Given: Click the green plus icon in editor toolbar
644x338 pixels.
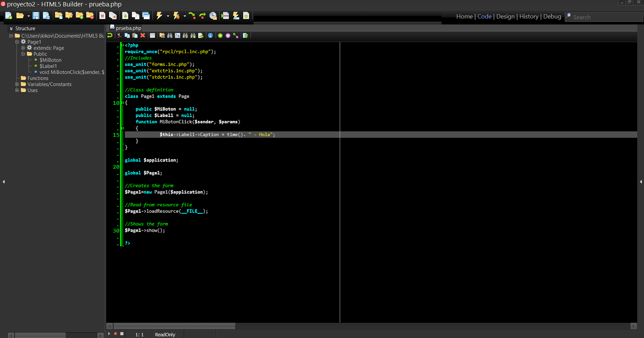Looking at the screenshot, I should pyautogui.click(x=220, y=35).
